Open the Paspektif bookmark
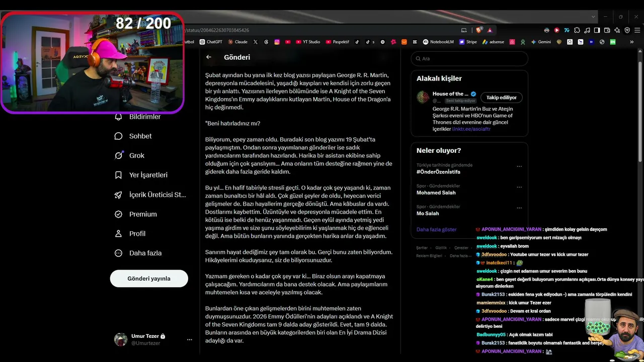The width and height of the screenshot is (644, 362). [338, 42]
